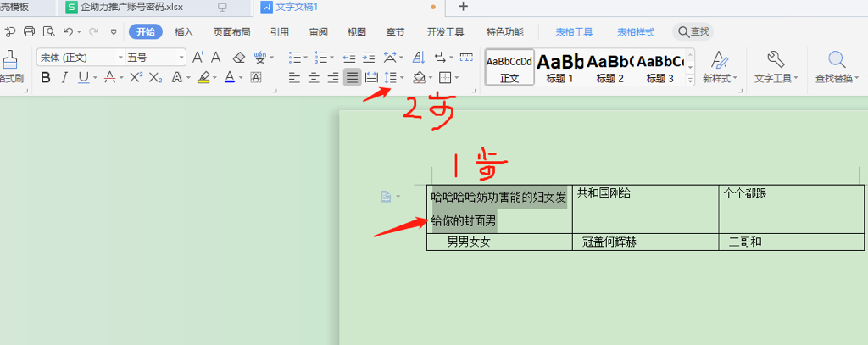Viewport: 868px width, 345px height.
Task: Click the line spacing icon
Action: (391, 77)
